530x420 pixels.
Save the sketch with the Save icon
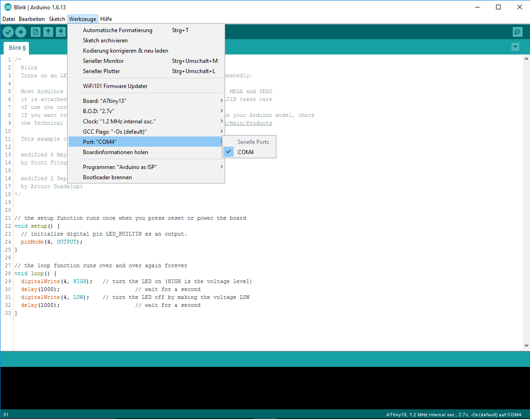(61, 32)
